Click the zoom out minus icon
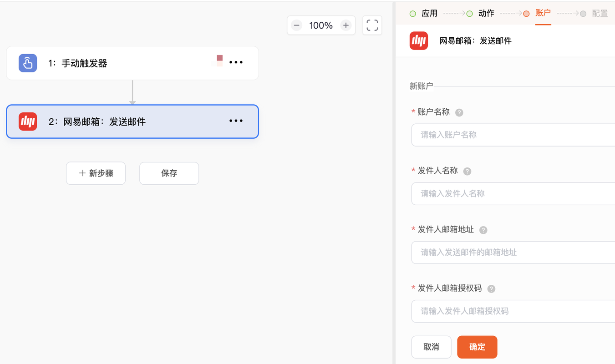Viewport: 615px width, 364px height. [x=296, y=25]
